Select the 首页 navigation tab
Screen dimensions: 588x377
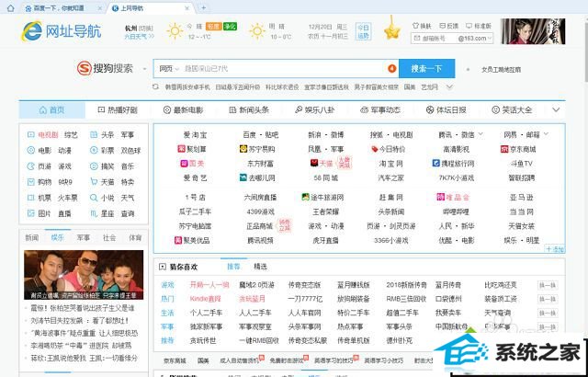(x=52, y=110)
